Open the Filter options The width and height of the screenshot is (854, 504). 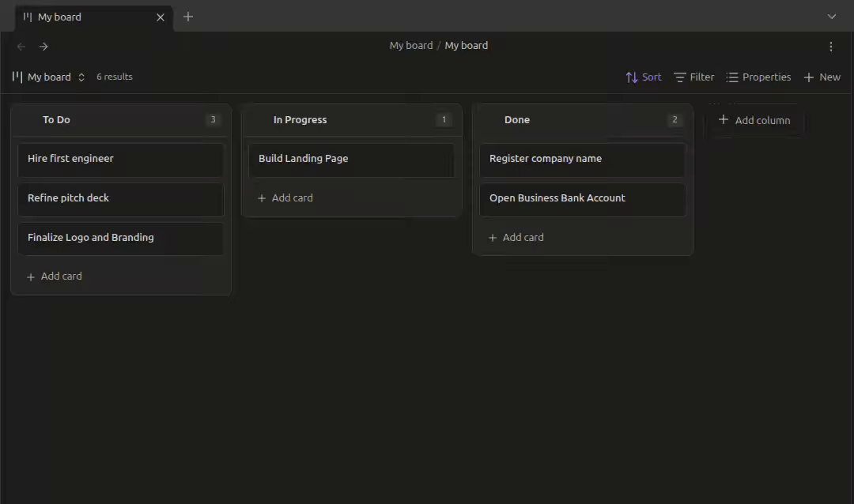pyautogui.click(x=693, y=77)
